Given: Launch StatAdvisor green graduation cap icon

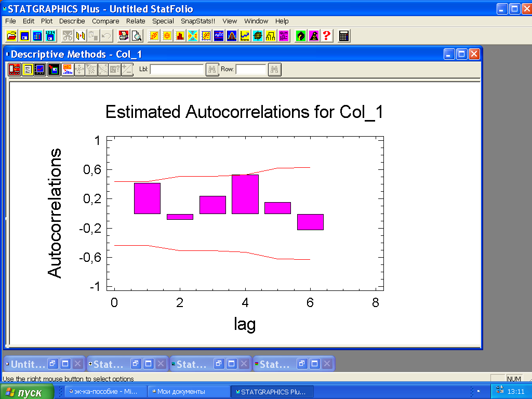Looking at the screenshot, I should click(x=301, y=36).
